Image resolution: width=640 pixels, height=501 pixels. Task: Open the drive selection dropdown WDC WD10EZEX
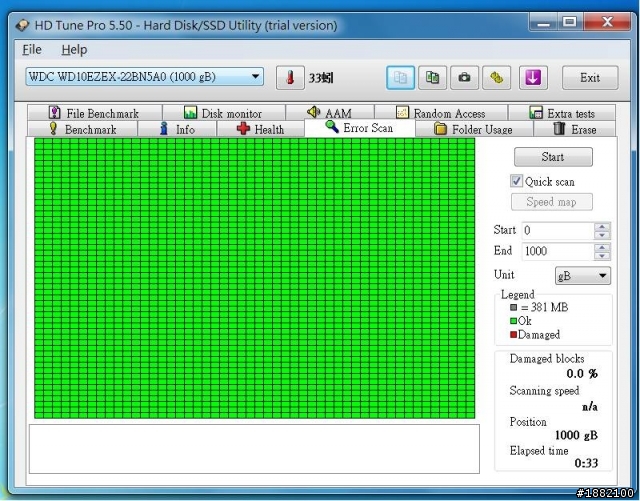point(144,77)
